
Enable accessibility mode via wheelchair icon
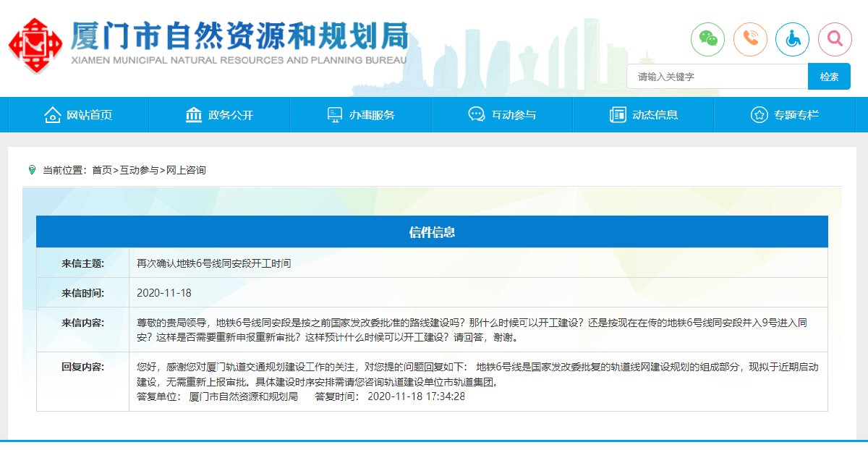tap(792, 39)
